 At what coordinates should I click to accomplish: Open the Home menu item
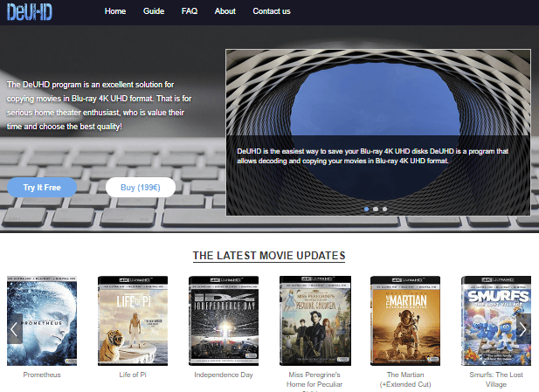pos(115,11)
